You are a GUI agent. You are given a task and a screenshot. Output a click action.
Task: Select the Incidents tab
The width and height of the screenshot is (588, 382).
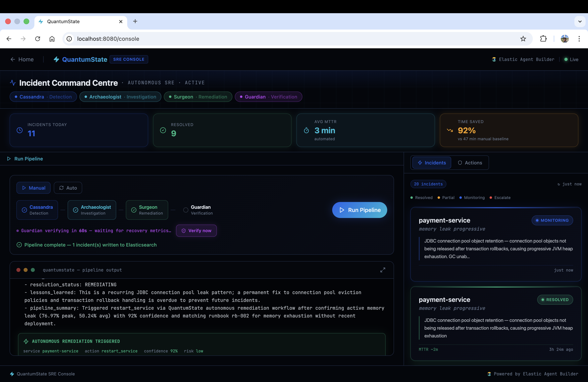(x=432, y=163)
